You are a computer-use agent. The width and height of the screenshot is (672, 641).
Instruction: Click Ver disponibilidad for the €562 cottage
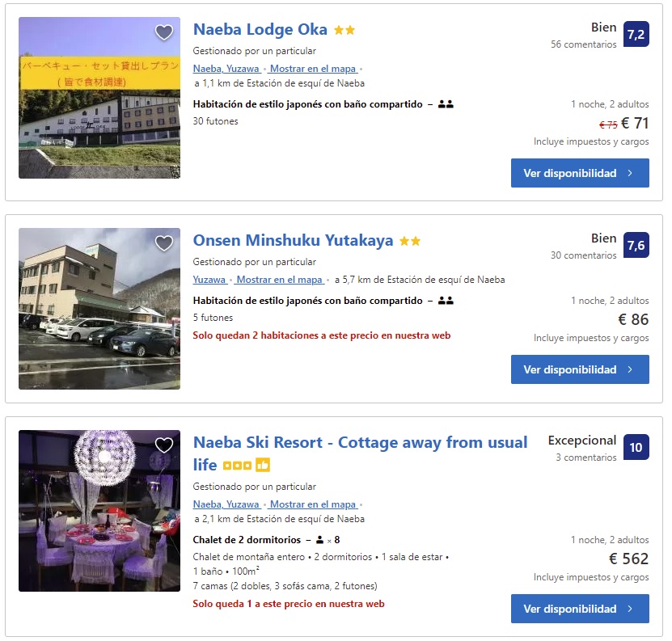pos(579,609)
